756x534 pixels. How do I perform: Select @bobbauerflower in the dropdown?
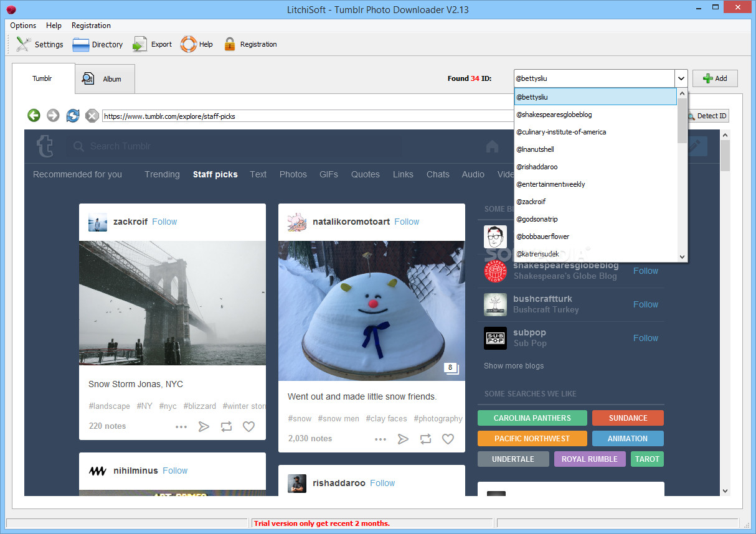(x=595, y=237)
